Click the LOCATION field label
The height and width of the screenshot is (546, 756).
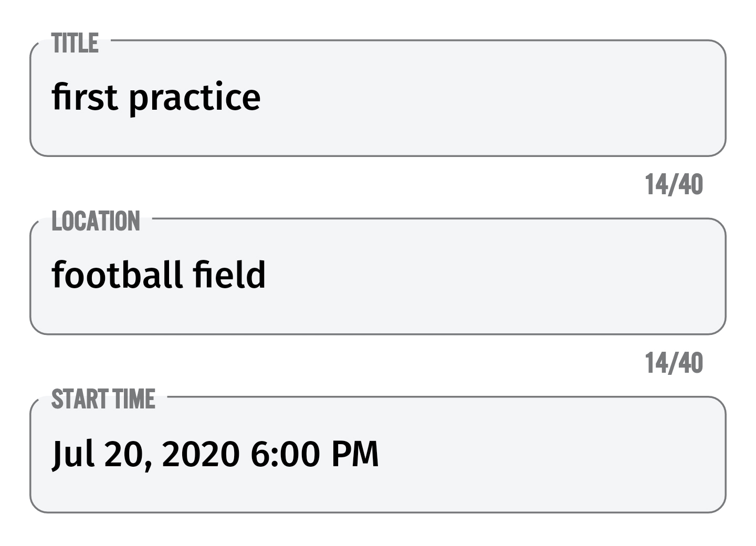96,221
